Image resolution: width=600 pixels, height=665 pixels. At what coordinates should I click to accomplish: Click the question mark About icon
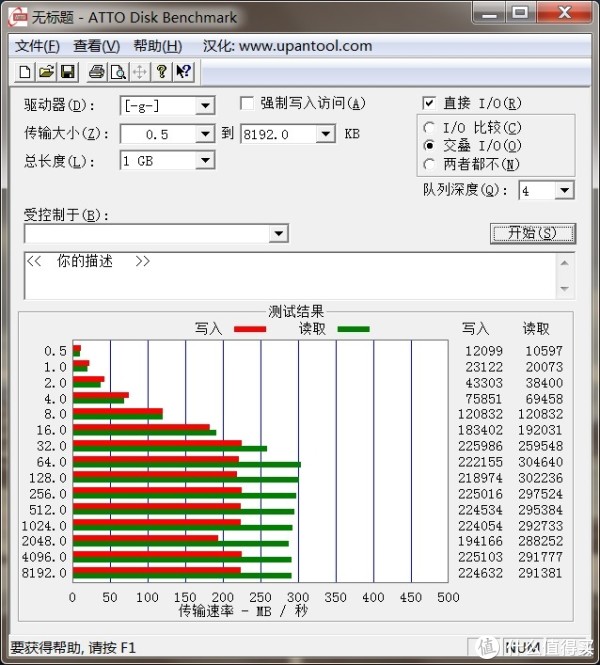[161, 72]
